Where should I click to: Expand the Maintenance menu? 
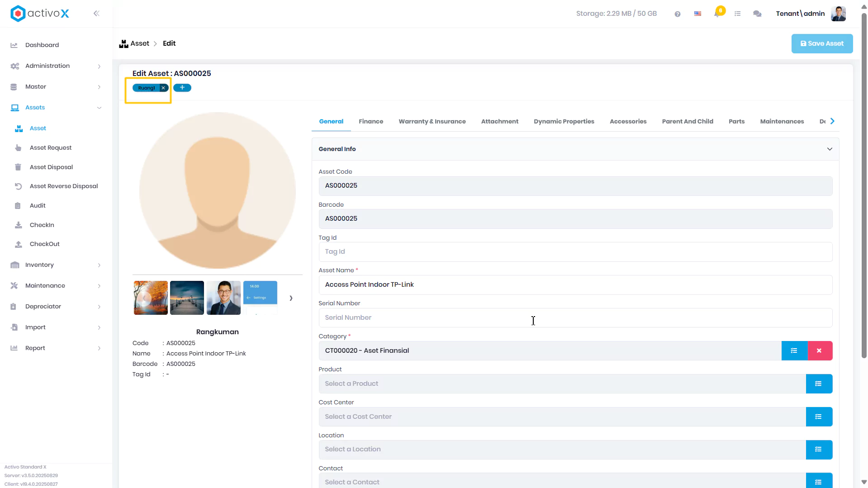[x=56, y=286]
